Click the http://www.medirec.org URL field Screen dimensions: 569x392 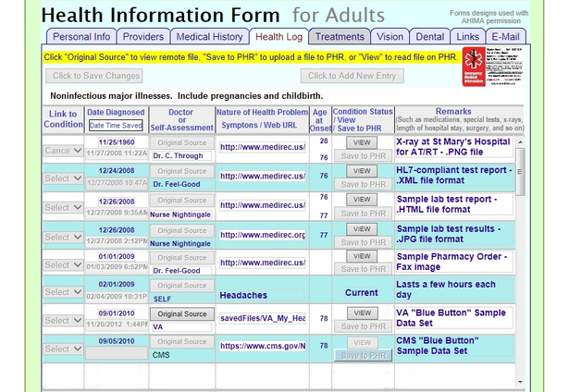263,235
